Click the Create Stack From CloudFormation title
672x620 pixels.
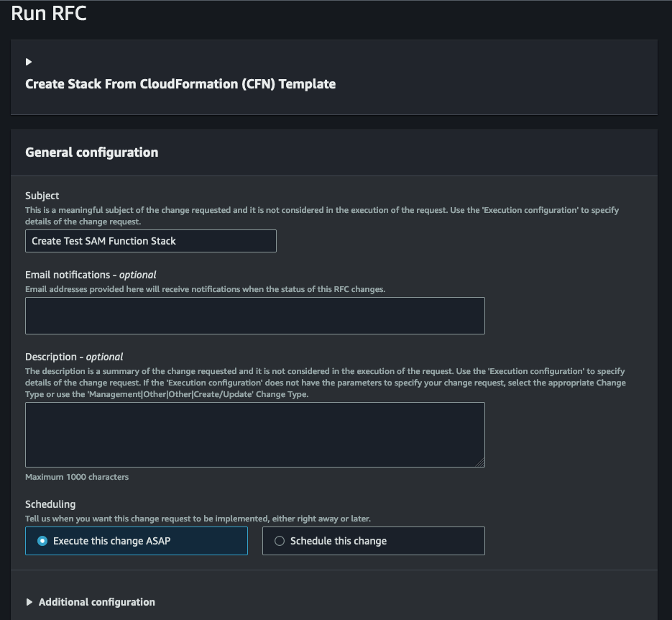click(180, 84)
